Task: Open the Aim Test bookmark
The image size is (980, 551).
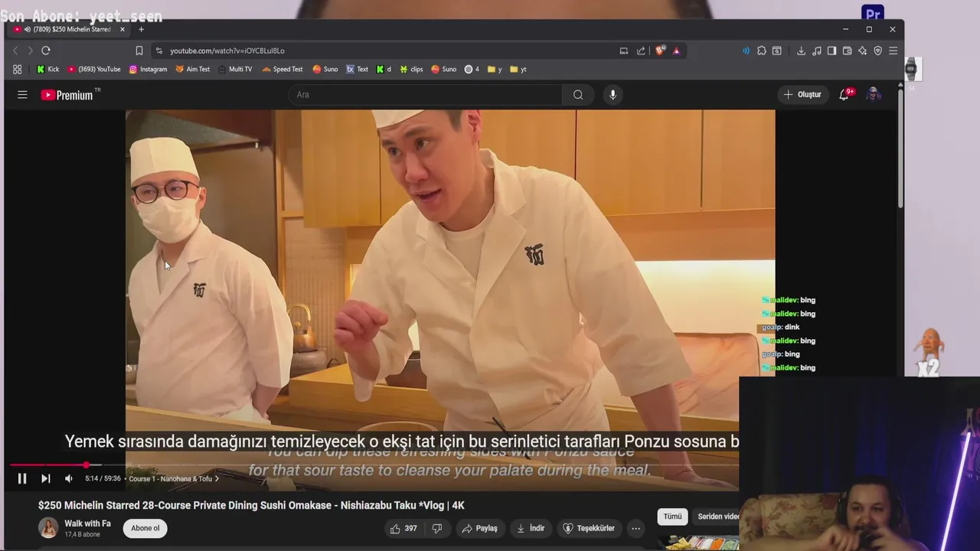Action: tap(192, 69)
